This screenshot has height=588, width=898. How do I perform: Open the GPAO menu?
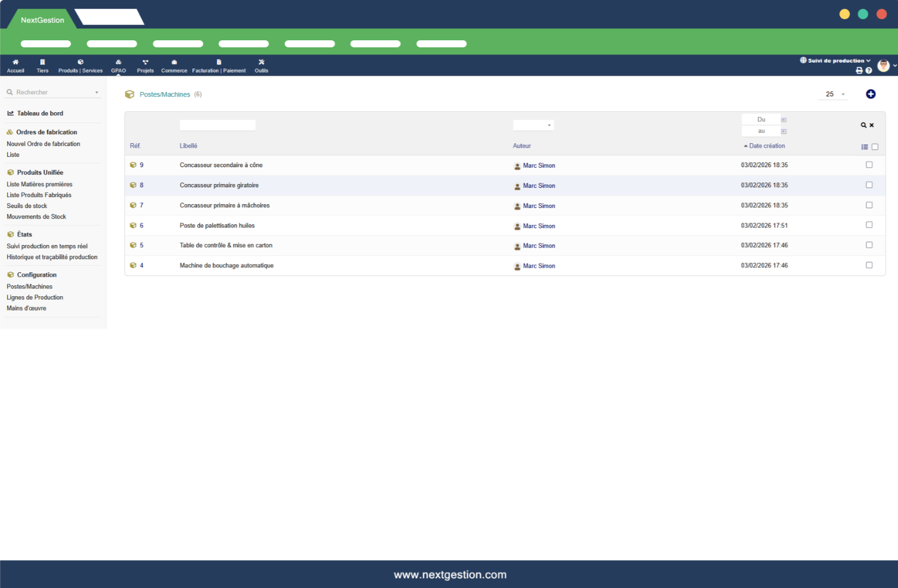tap(118, 66)
